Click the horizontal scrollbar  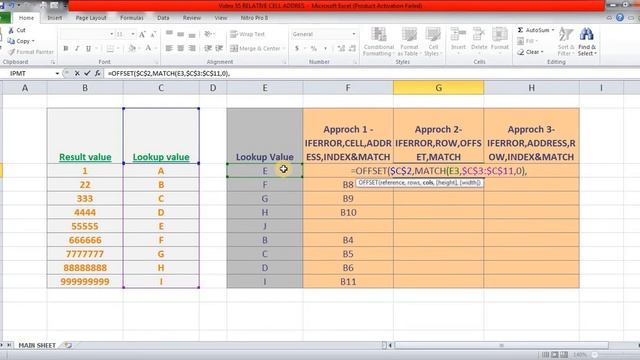(x=501, y=345)
